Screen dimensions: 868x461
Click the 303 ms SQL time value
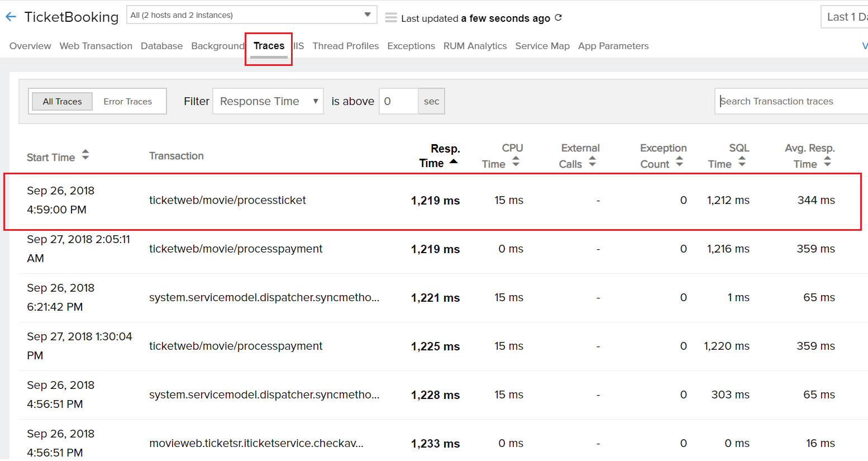pos(731,395)
